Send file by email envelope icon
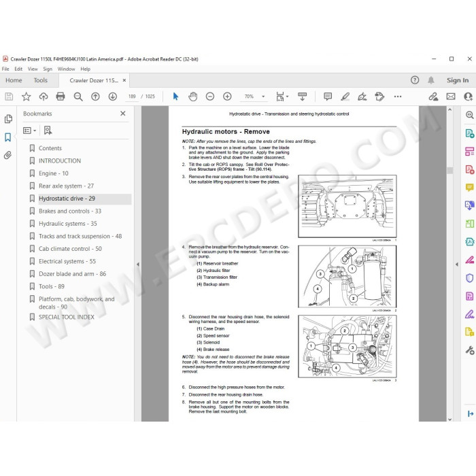476x476 pixels. (451, 97)
